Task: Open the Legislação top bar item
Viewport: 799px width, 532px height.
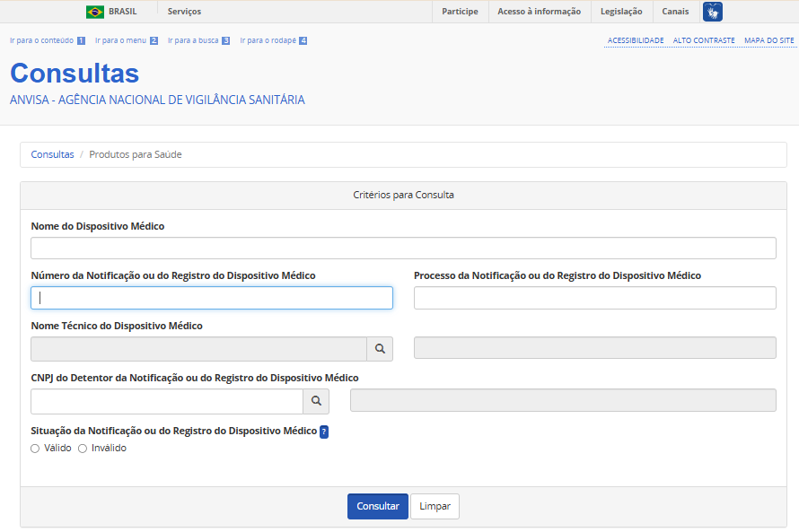Action: (621, 12)
